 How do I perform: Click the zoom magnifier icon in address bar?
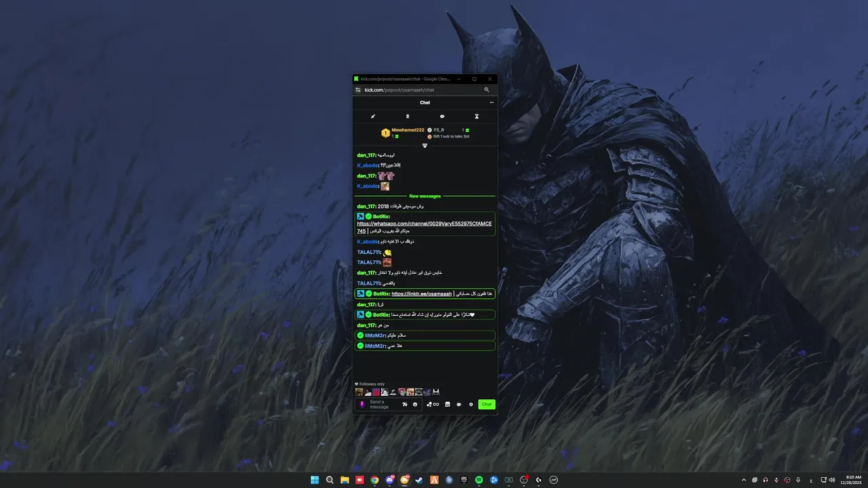point(486,89)
